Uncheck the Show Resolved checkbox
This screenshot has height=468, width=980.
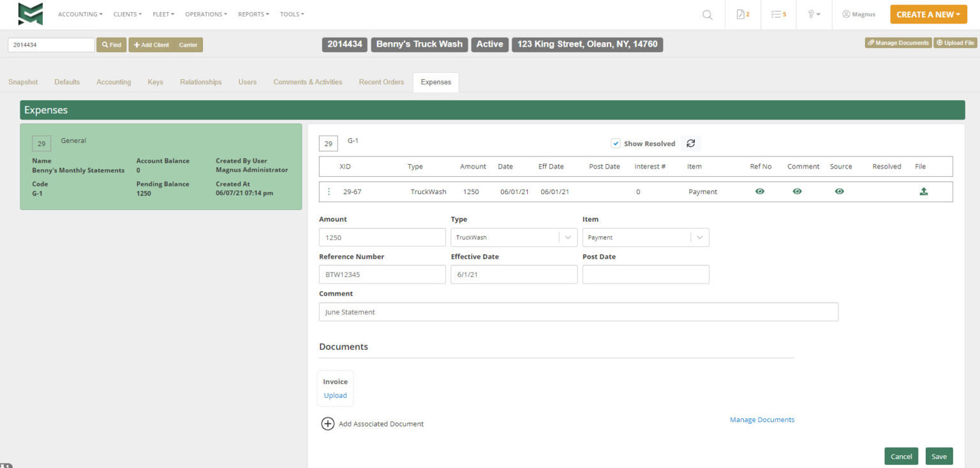[x=616, y=143]
